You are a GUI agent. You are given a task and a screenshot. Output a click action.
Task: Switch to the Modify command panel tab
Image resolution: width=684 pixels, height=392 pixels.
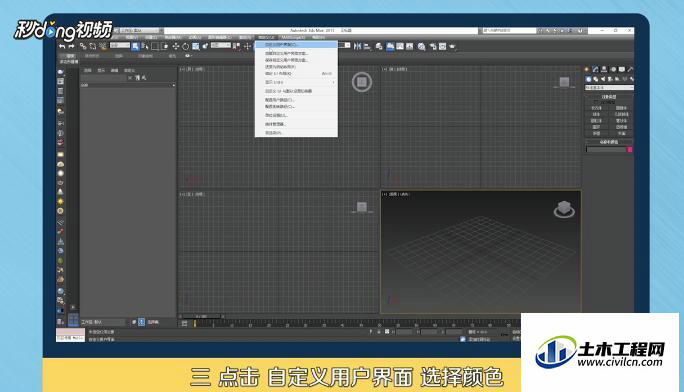click(595, 69)
